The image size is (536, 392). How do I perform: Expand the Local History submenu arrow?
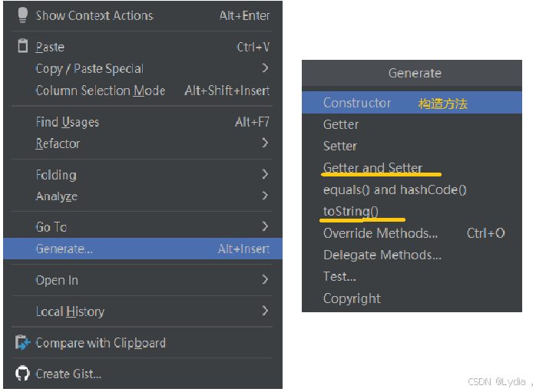[265, 311]
